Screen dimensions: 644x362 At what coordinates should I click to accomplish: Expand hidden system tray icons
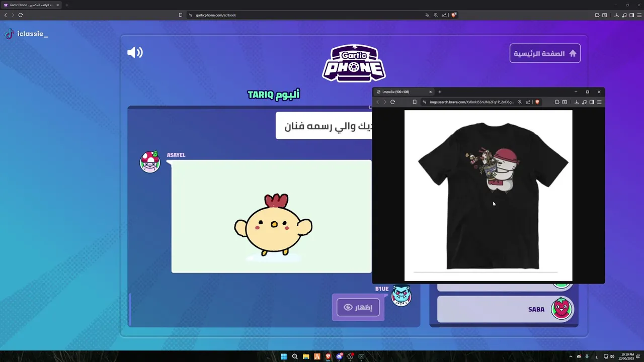coord(571,356)
